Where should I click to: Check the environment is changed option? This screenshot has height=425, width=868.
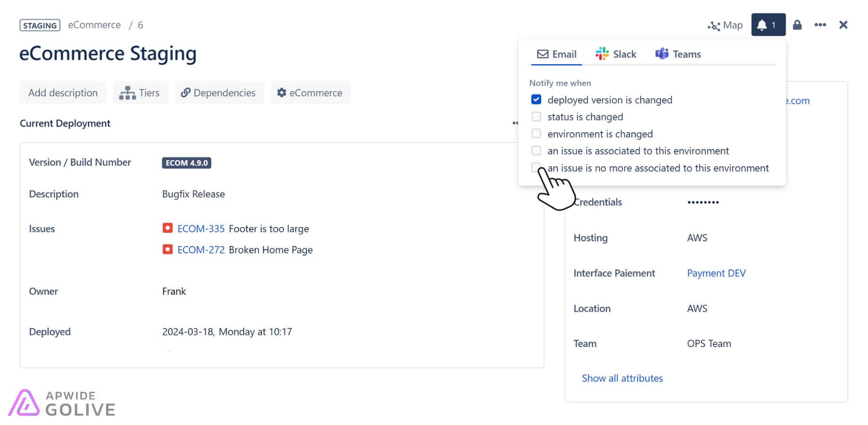pyautogui.click(x=536, y=133)
